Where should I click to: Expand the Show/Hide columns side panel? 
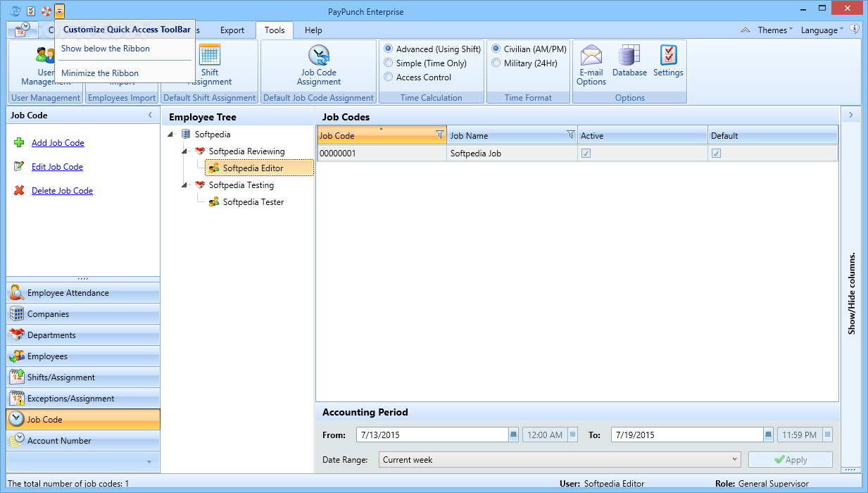click(850, 115)
